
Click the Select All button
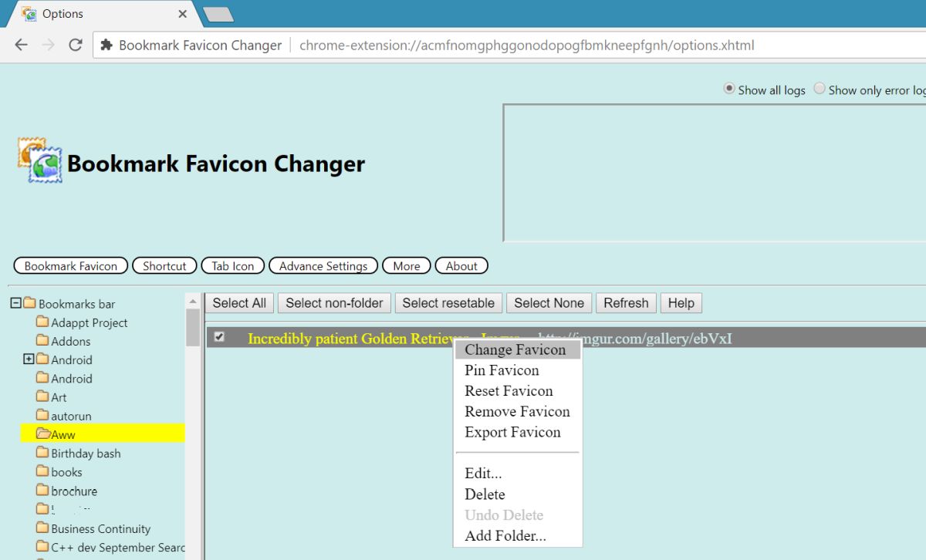click(239, 303)
